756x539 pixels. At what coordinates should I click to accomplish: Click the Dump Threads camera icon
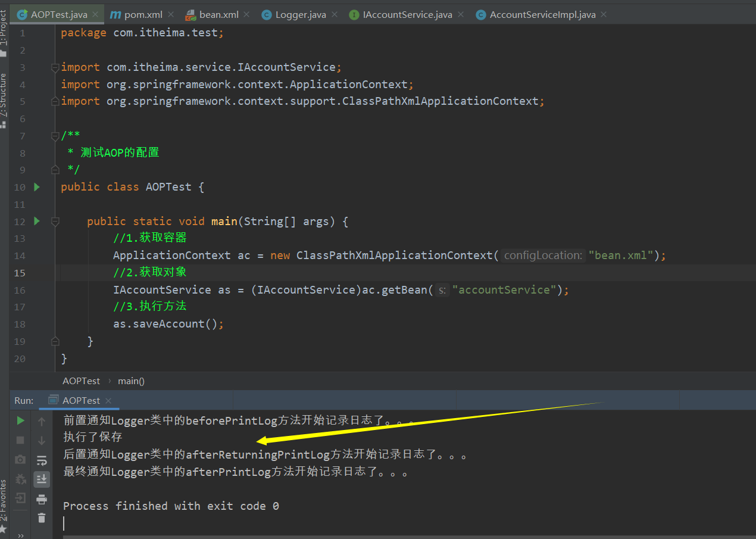click(20, 460)
